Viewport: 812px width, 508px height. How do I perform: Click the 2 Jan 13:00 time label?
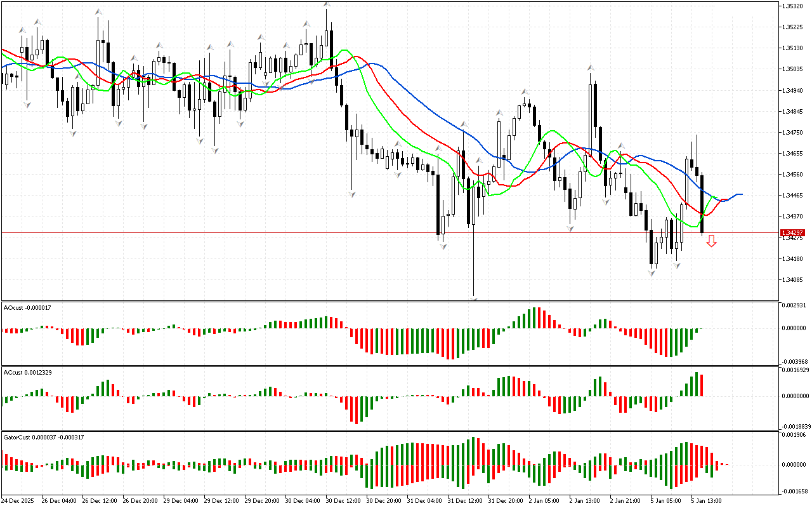(x=584, y=500)
